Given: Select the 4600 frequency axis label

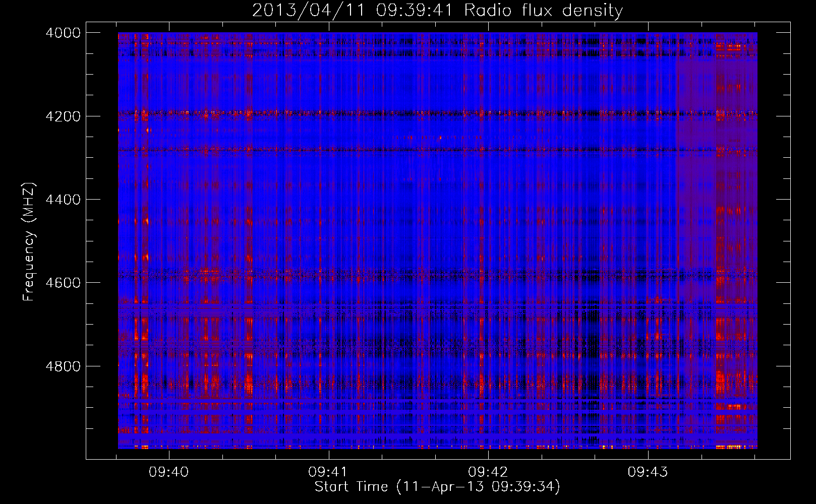Looking at the screenshot, I should [63, 283].
